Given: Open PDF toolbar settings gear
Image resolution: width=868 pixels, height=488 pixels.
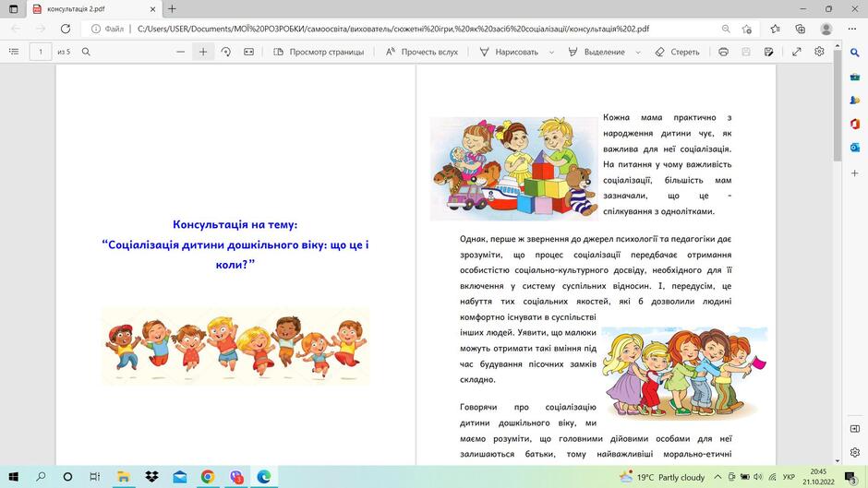Looking at the screenshot, I should click(819, 52).
